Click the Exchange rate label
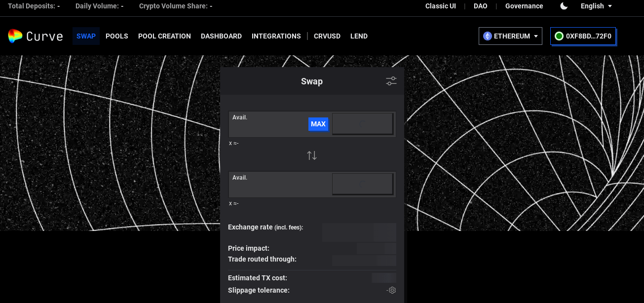Viewport: 644px width, 303px height. (265, 227)
